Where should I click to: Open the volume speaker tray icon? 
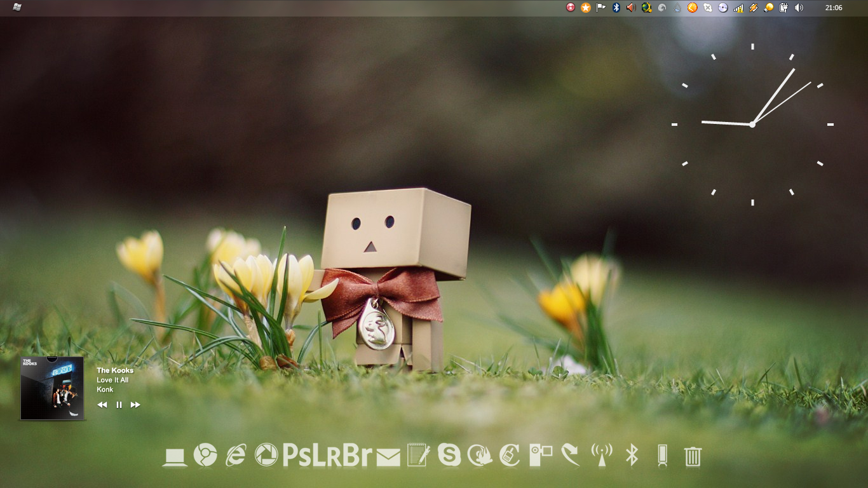(x=799, y=8)
